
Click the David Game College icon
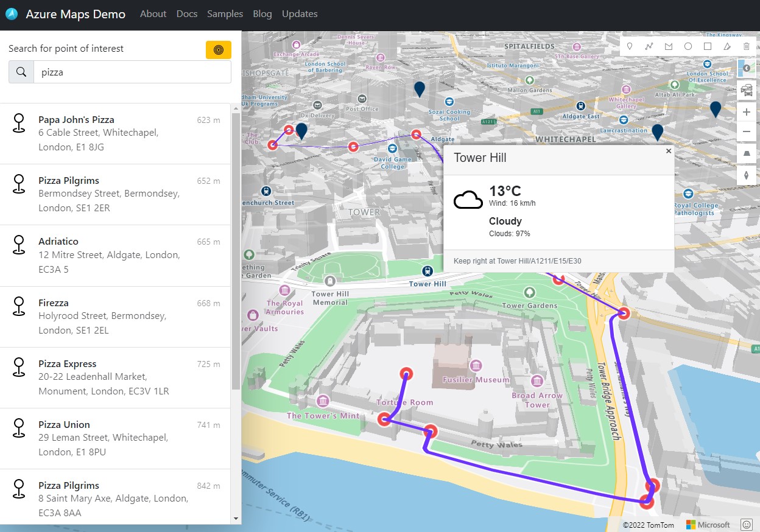[x=393, y=148]
